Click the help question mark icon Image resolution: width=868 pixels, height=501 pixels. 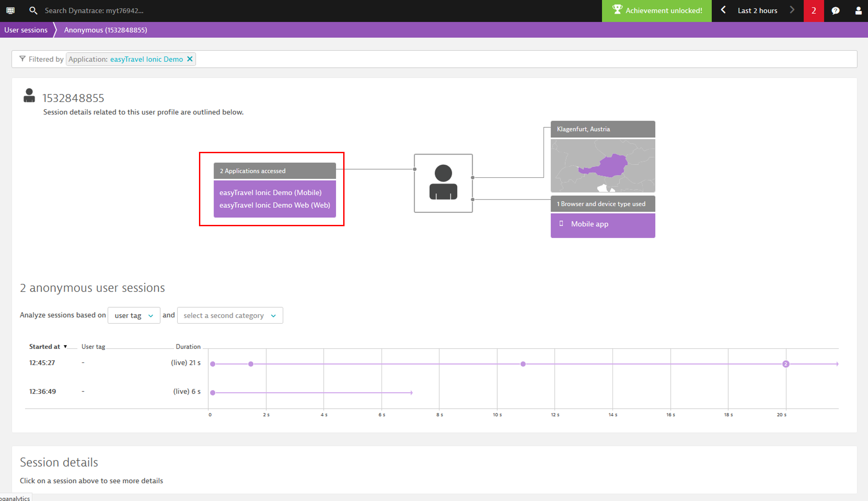(836, 10)
